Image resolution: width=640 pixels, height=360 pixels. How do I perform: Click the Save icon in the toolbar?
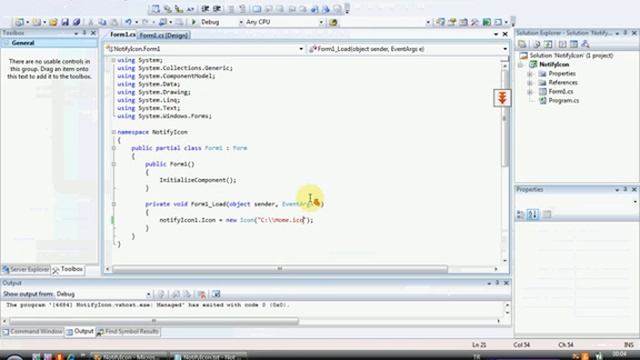(65, 22)
